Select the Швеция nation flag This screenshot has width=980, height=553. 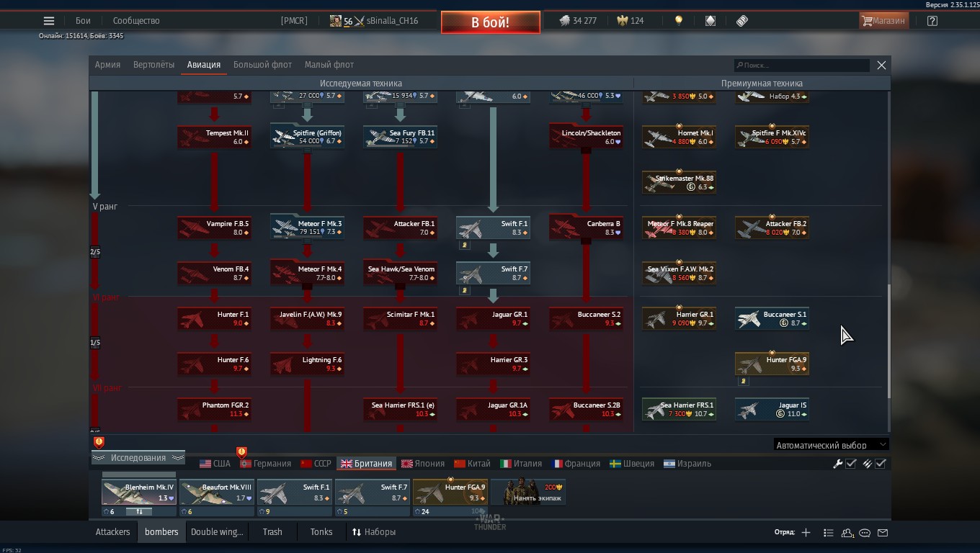[x=632, y=464]
